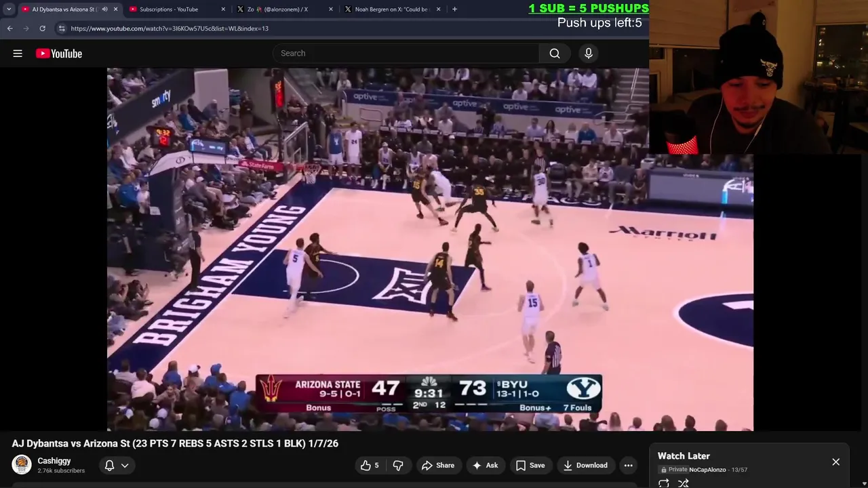Select the address bar URL
Screen dimensions: 868x488
pyautogui.click(x=170, y=28)
